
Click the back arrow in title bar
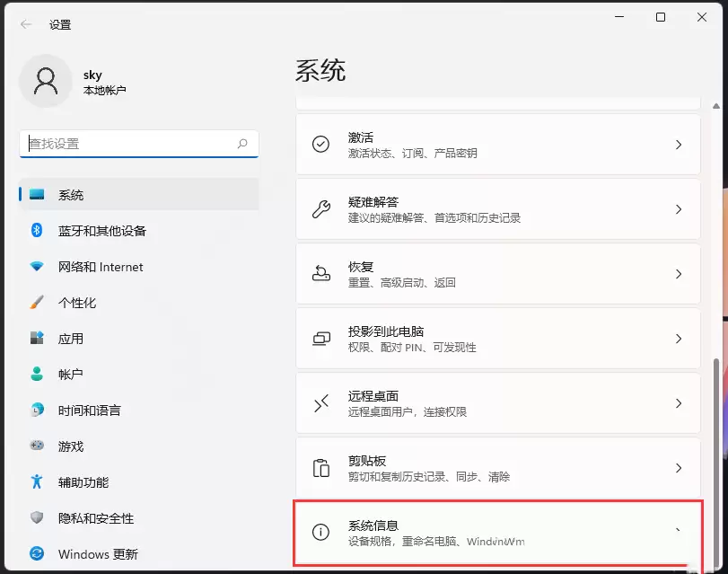coord(25,24)
